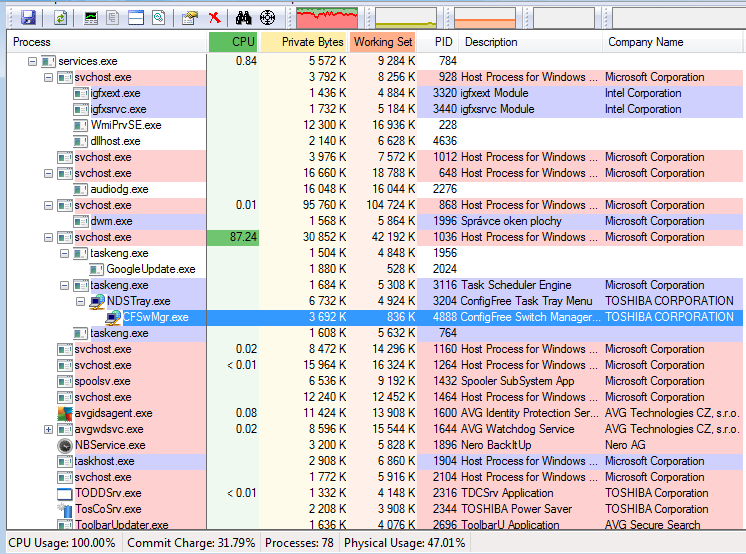Click the Save toolbar icon

click(28, 17)
